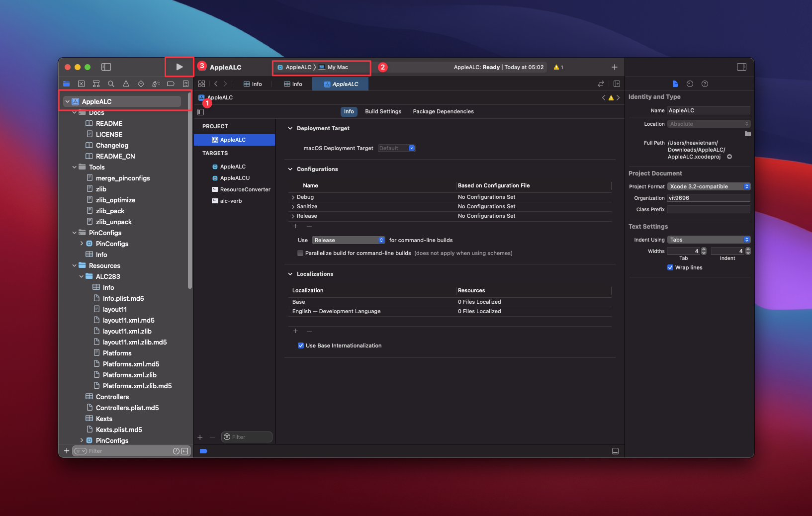Uncheck Use Base Internationalization
The height and width of the screenshot is (516, 812).
point(301,345)
